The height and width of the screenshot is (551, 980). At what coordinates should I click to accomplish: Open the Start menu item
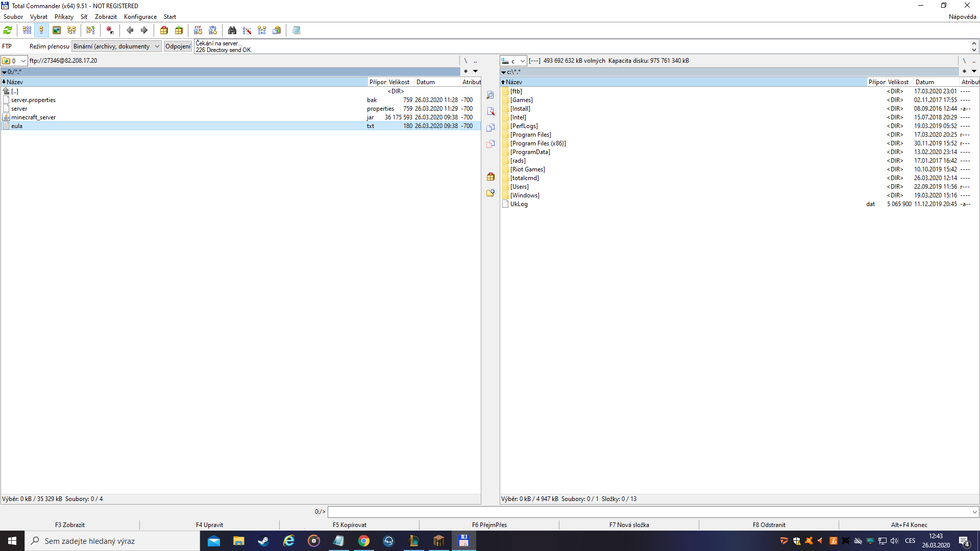coord(170,17)
